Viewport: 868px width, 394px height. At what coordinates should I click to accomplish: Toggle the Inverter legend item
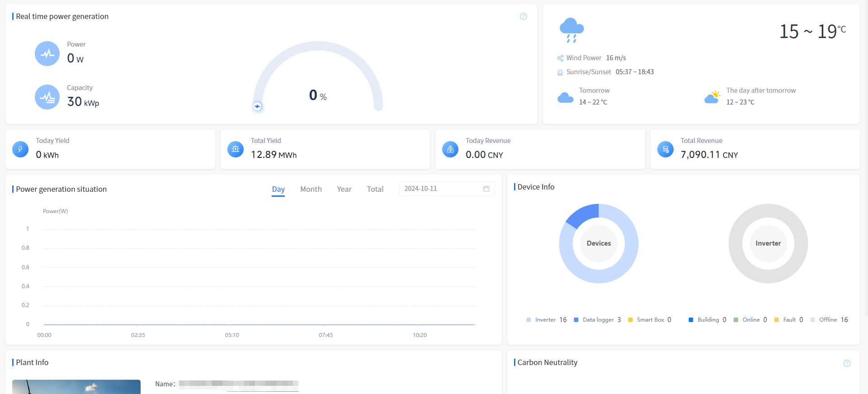tap(546, 320)
